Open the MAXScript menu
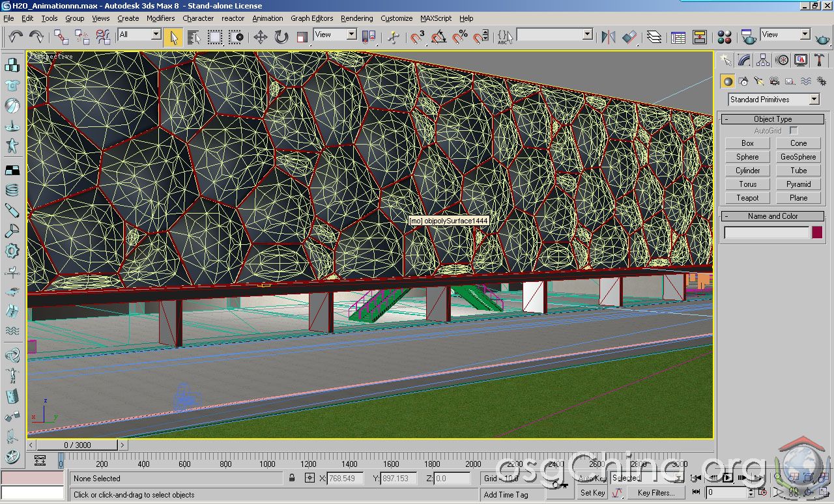The width and height of the screenshot is (834, 504). pos(436,18)
